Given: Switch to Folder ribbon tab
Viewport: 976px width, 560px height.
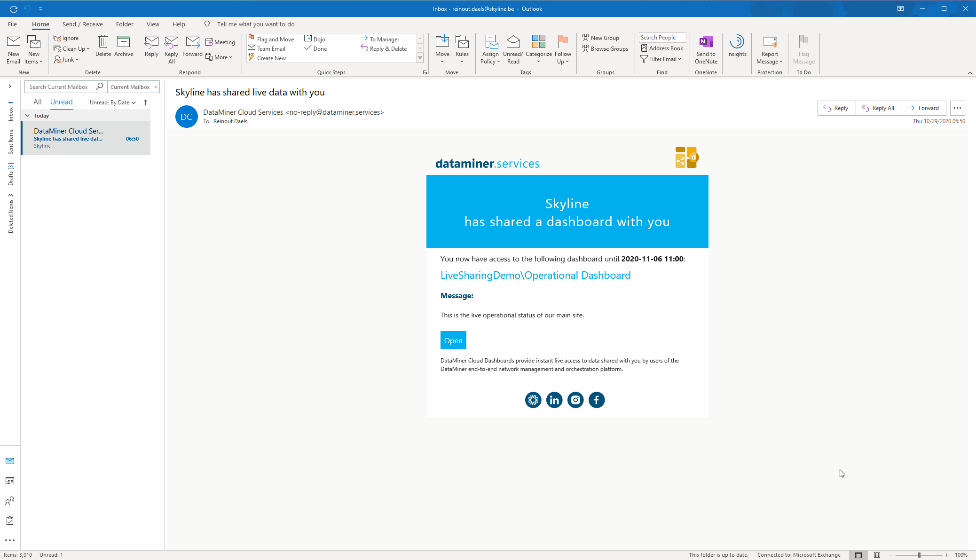Looking at the screenshot, I should click(x=125, y=24).
